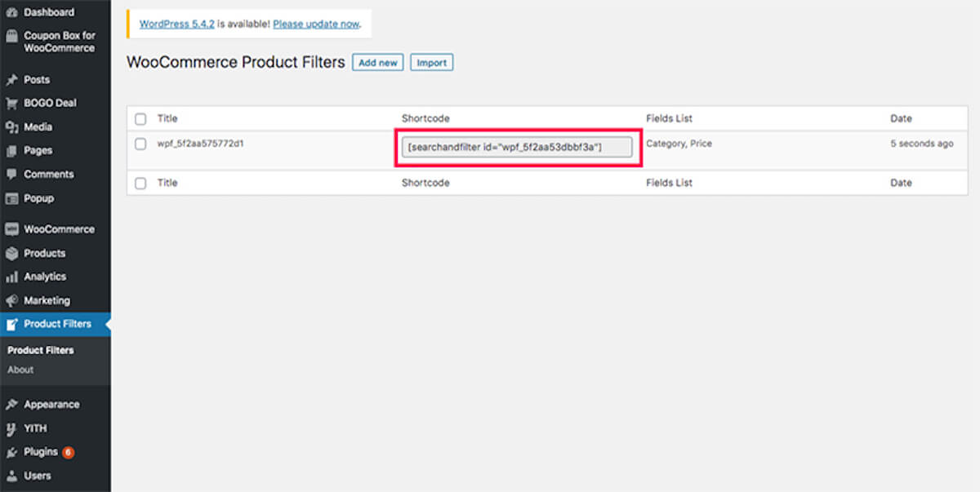Click the BOGO Deal cart icon
This screenshot has width=980, height=492.
pos(11,104)
